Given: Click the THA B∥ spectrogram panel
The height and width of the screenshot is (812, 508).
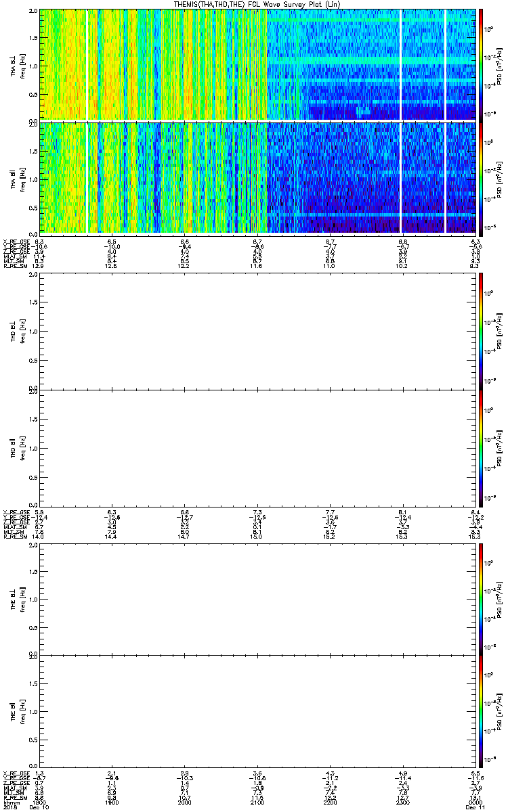Looking at the screenshot, I should (x=257, y=178).
